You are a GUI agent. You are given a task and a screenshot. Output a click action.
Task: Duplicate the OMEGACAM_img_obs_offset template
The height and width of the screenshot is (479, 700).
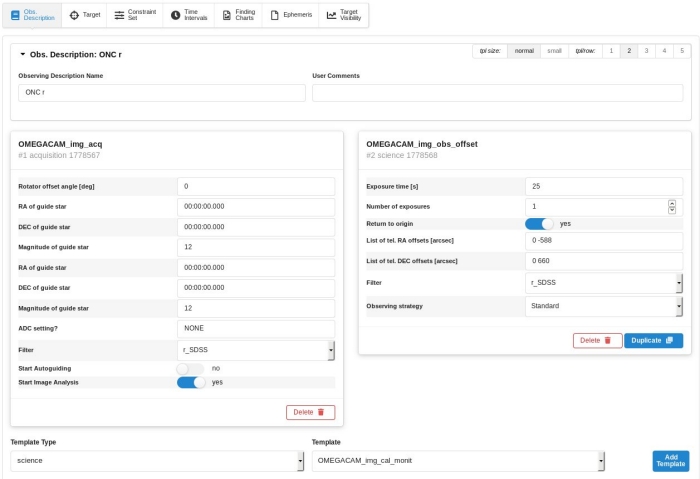tap(654, 340)
